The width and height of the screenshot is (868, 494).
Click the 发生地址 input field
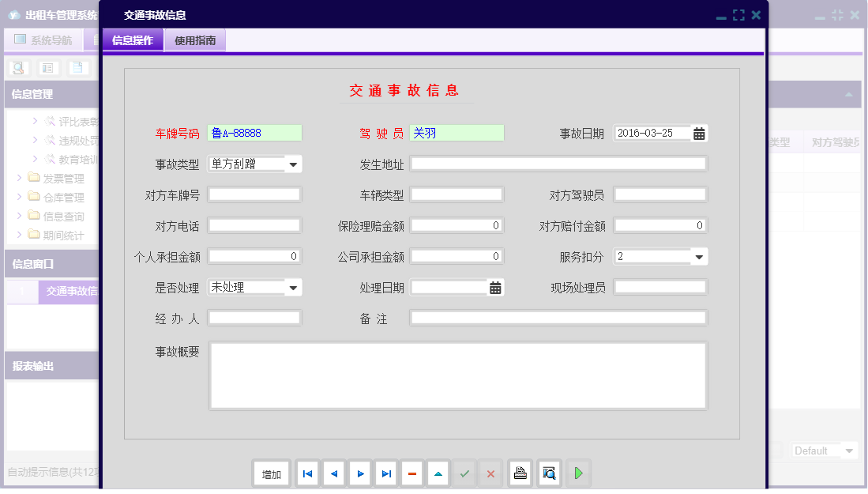click(x=558, y=164)
